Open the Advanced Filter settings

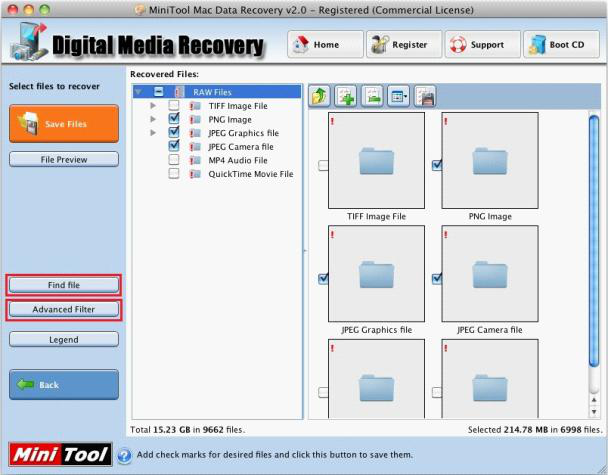pos(64,309)
